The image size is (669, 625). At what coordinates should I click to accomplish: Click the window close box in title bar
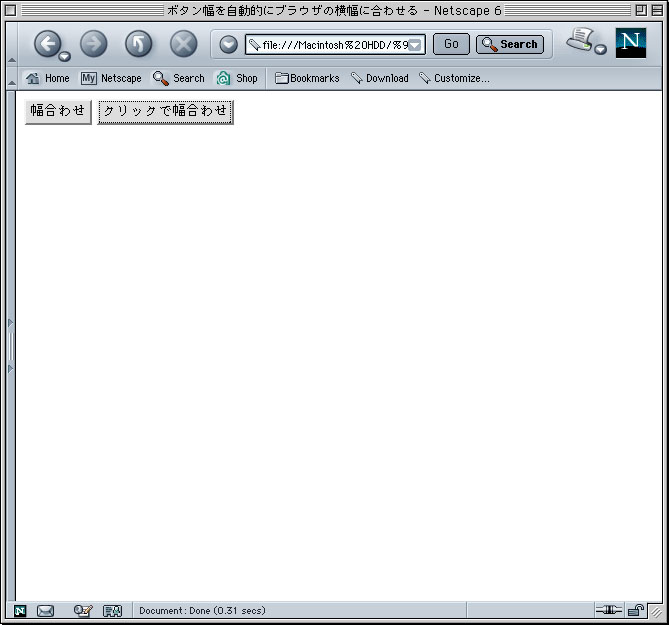coord(11,10)
